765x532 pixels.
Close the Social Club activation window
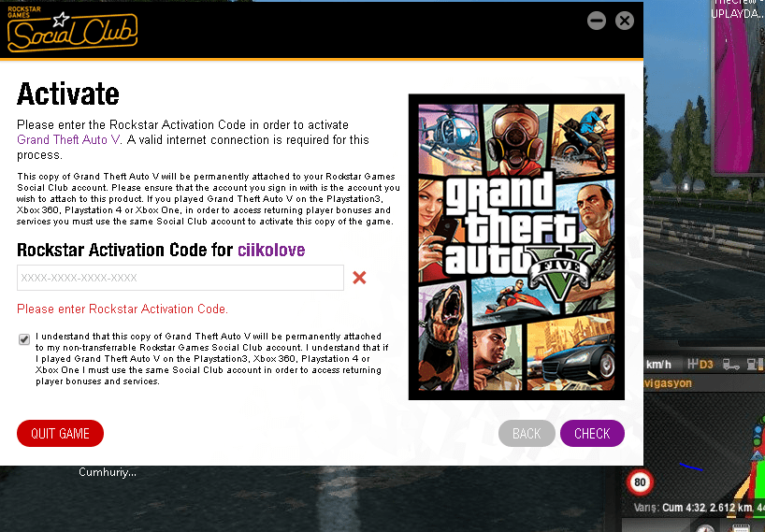tap(625, 21)
